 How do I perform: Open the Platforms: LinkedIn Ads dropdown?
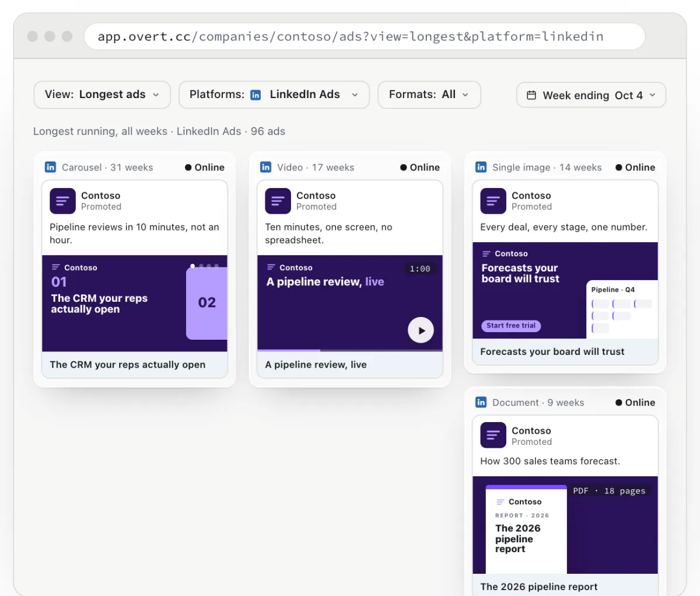click(x=274, y=95)
